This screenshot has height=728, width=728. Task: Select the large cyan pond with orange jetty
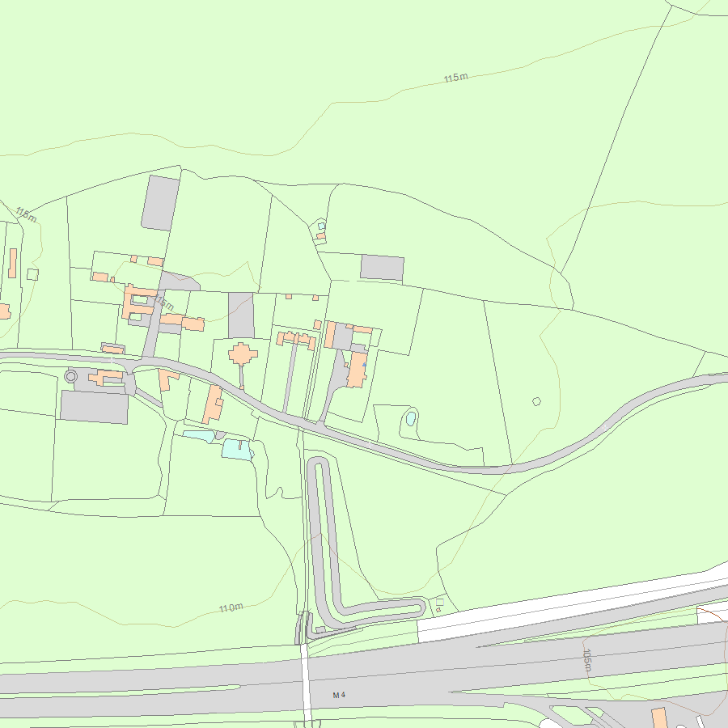click(237, 450)
